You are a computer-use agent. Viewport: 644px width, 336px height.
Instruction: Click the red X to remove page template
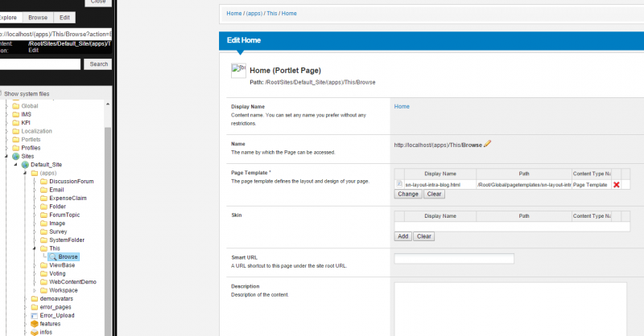click(x=616, y=185)
